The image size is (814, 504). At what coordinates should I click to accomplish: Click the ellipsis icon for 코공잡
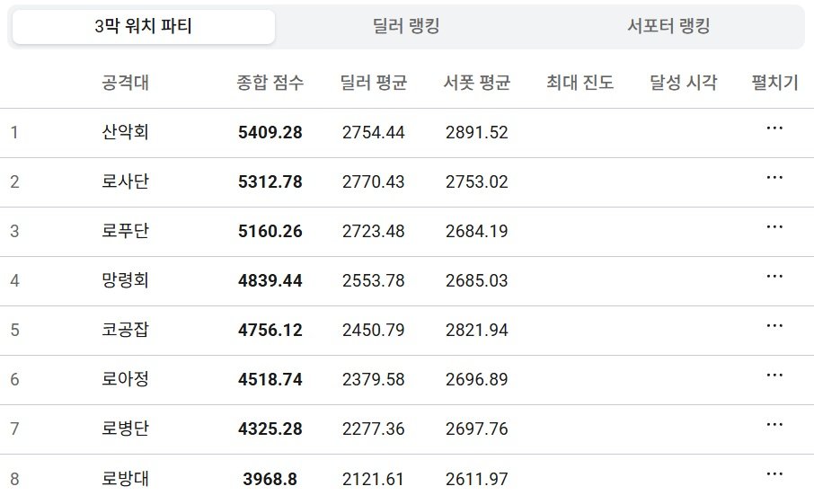tap(774, 326)
